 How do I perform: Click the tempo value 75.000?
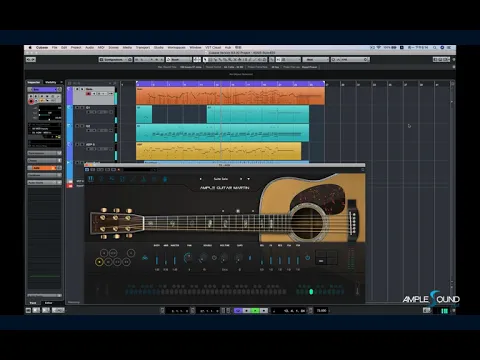322,311
